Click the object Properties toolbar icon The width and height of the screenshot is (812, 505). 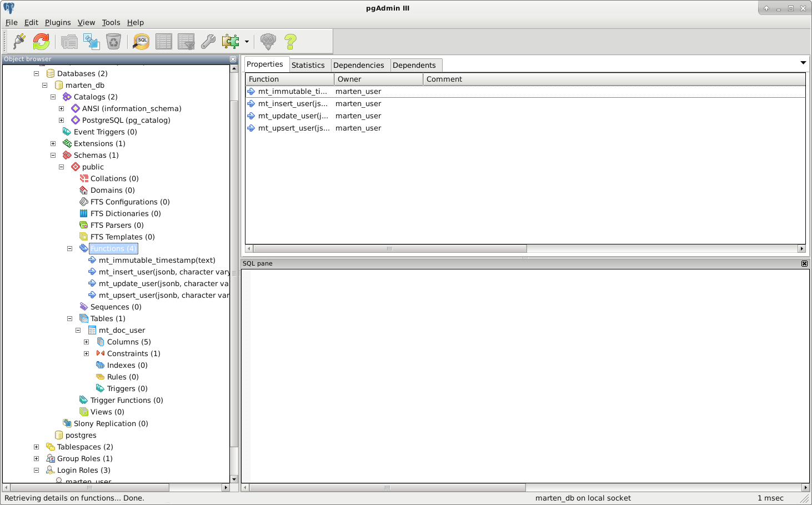point(69,41)
